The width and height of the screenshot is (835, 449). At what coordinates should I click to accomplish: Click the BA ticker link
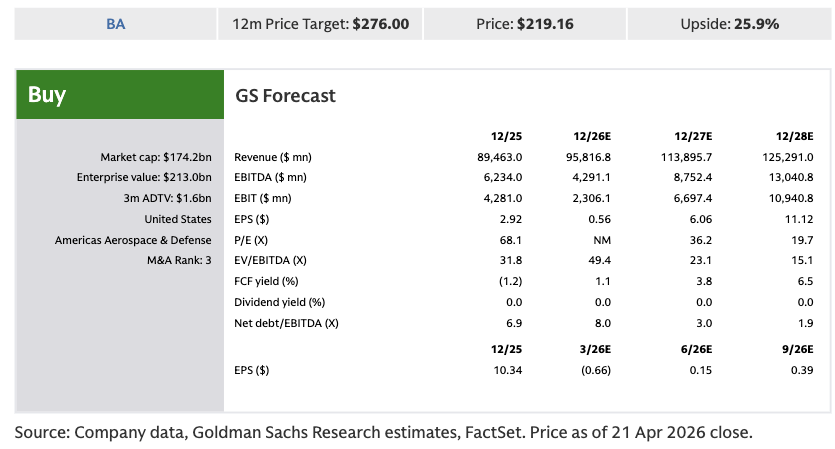116,24
